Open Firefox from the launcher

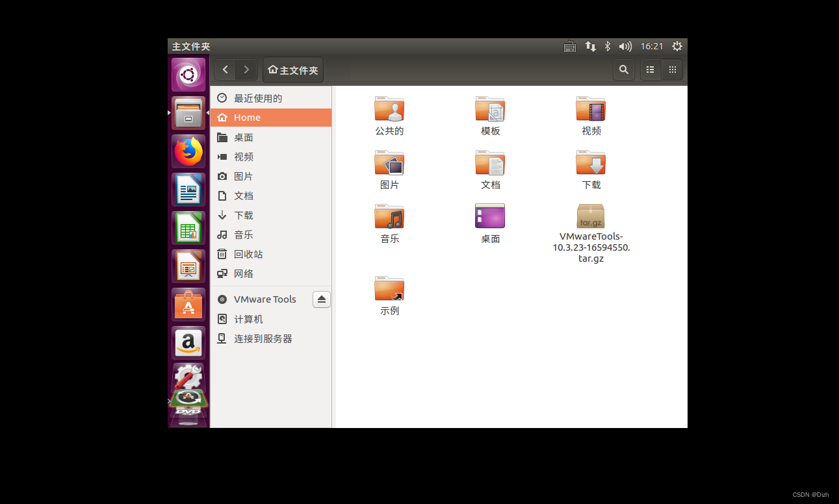coord(188,151)
